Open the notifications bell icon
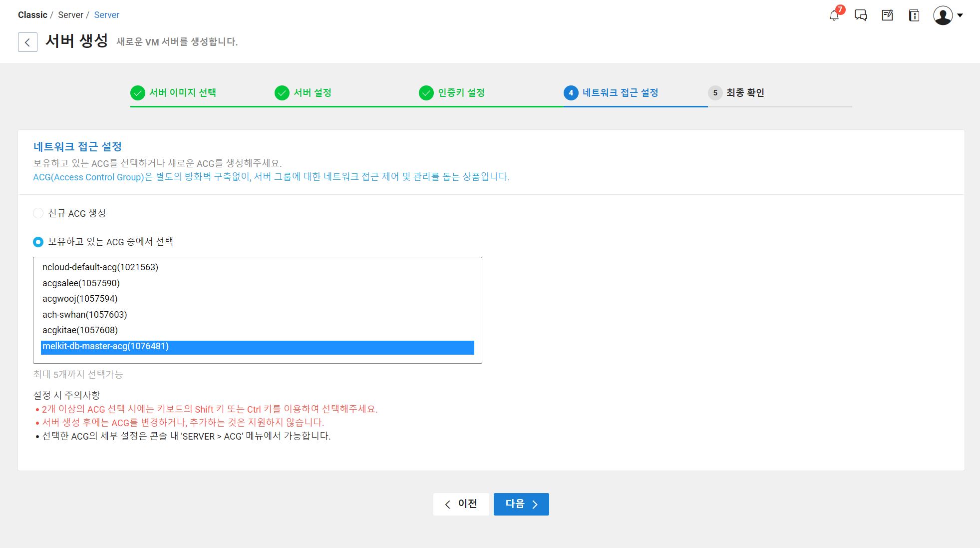 point(834,15)
